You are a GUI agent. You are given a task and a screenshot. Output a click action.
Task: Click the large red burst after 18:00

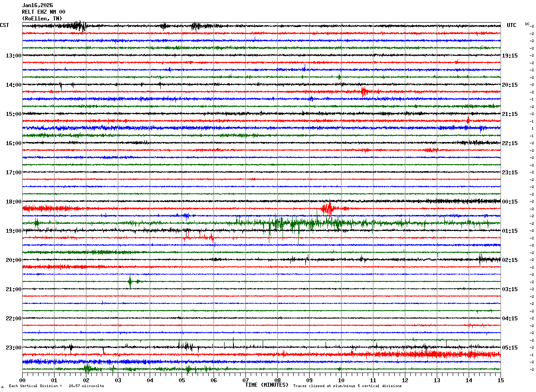(x=329, y=208)
